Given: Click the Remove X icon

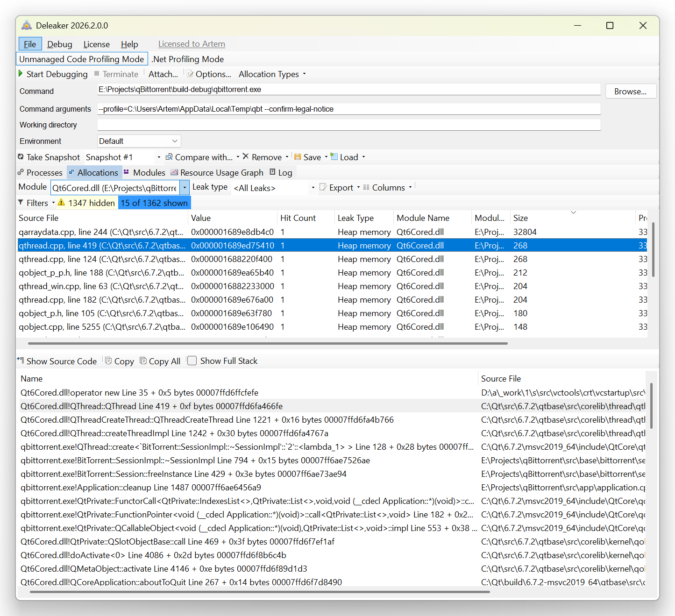Looking at the screenshot, I should click(x=246, y=156).
